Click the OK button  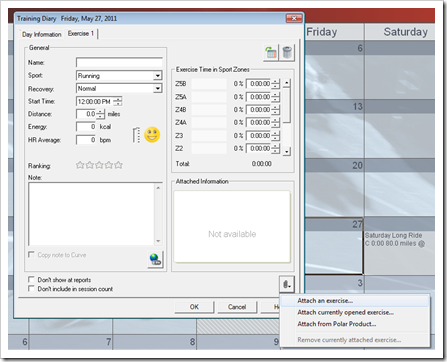(194, 307)
